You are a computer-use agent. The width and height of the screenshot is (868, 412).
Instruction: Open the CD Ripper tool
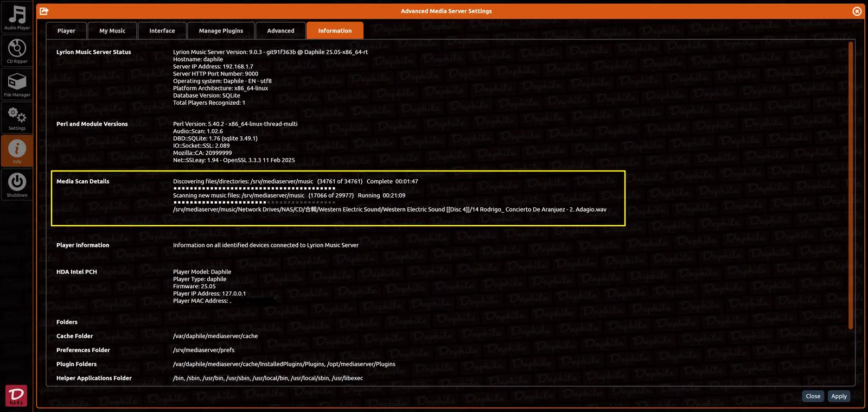[x=17, y=51]
